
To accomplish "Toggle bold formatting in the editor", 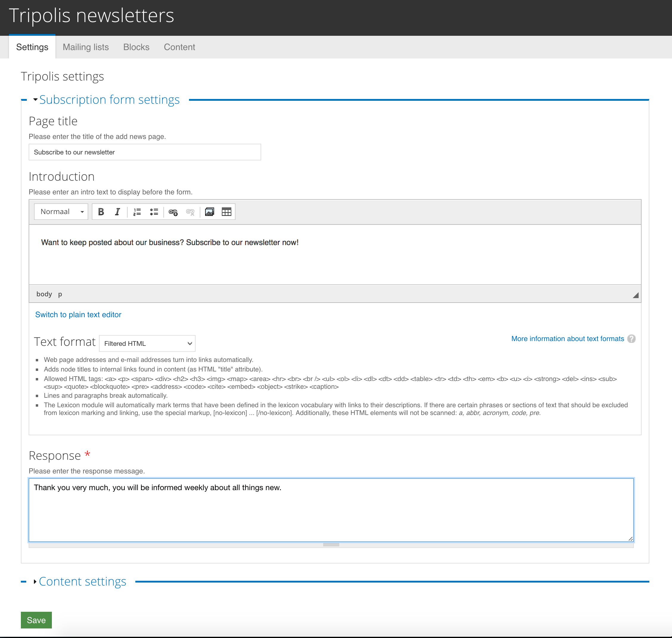I will [101, 212].
